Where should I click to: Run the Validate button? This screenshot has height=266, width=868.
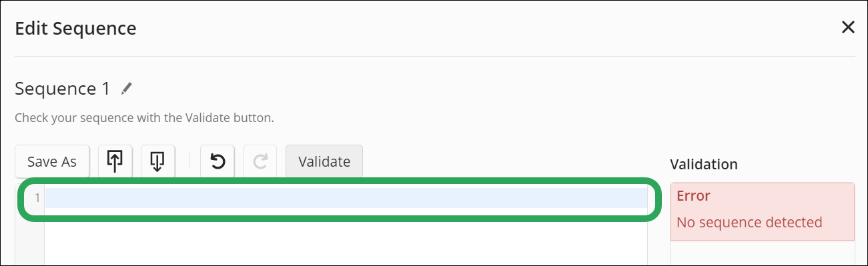pos(324,161)
